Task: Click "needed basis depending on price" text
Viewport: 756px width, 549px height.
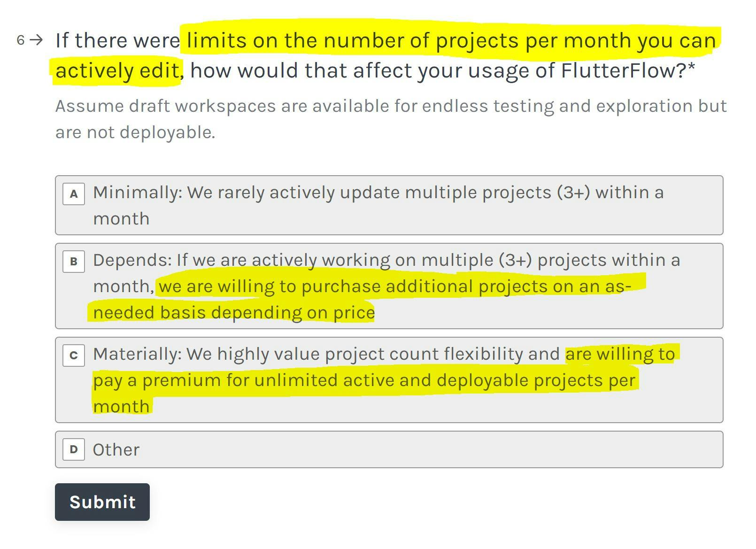Action: coord(234,313)
